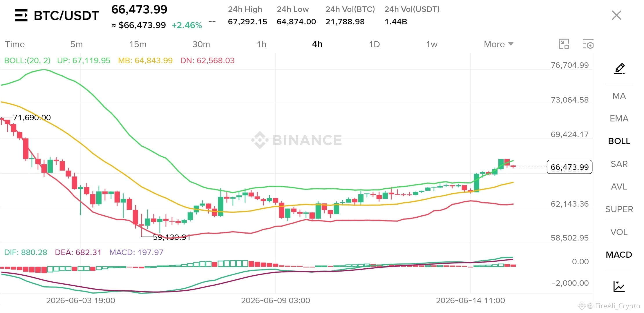This screenshot has width=644, height=313.
Task: Open the line chart analysis icon
Action: (x=619, y=286)
